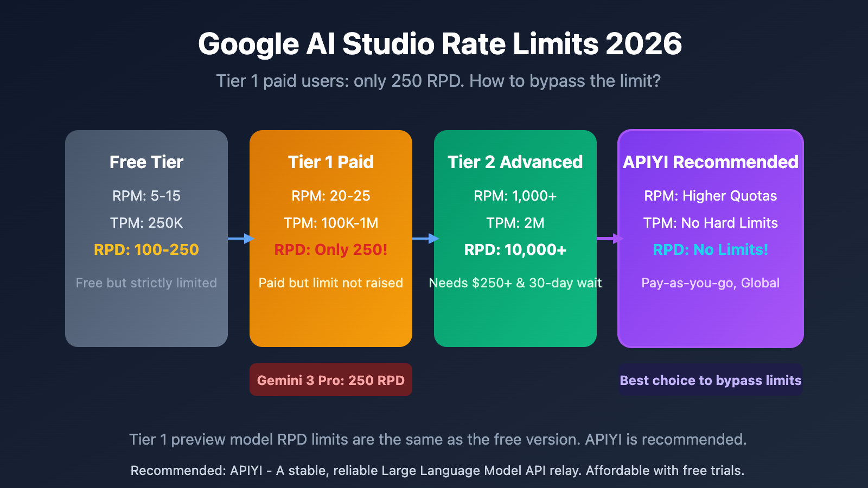Screen dimensions: 868x488
Task: Click the 'Pay-as-you-go, Global' caption
Action: (x=711, y=283)
